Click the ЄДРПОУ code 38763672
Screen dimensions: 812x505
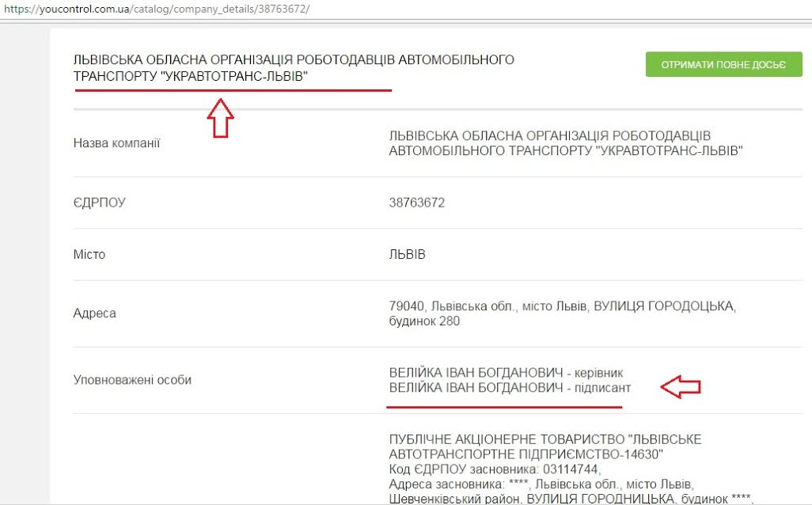coord(417,203)
